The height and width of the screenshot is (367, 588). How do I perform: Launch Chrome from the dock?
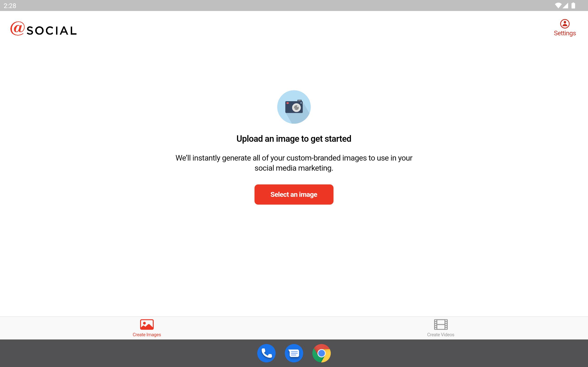322,353
